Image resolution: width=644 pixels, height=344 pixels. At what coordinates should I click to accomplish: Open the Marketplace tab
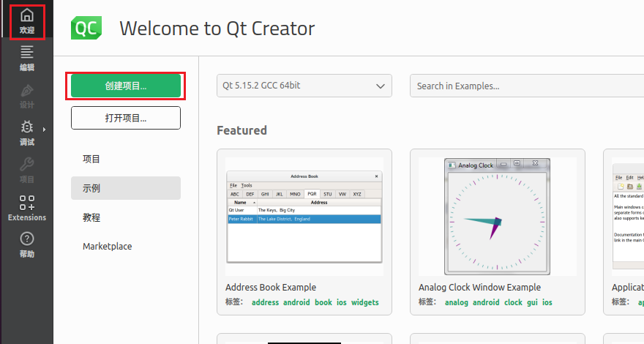click(126, 246)
